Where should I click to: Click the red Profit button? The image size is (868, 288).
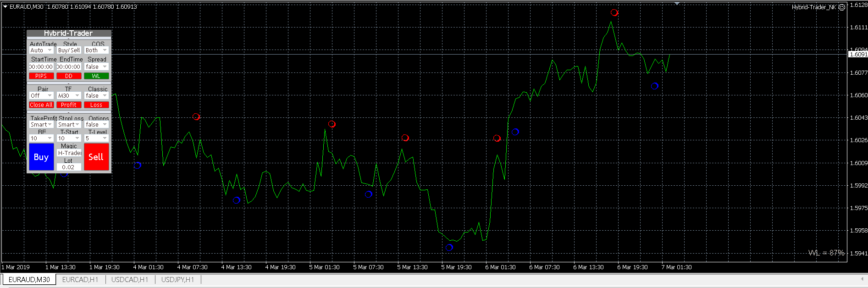pyautogui.click(x=69, y=105)
